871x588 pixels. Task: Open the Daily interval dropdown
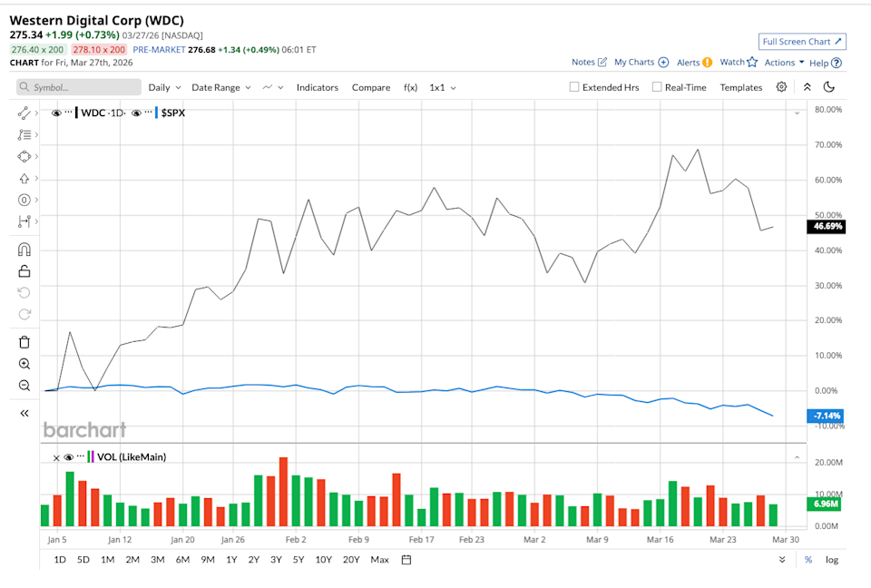(x=164, y=87)
